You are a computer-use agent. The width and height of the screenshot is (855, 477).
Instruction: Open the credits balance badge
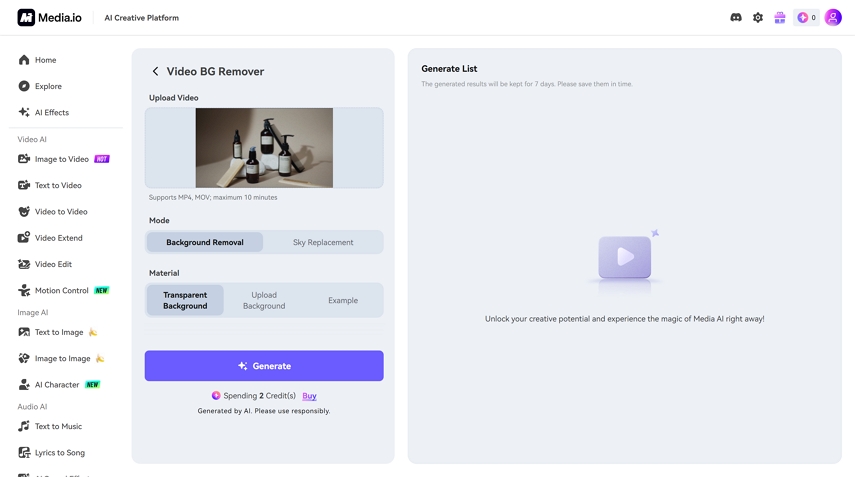(806, 17)
